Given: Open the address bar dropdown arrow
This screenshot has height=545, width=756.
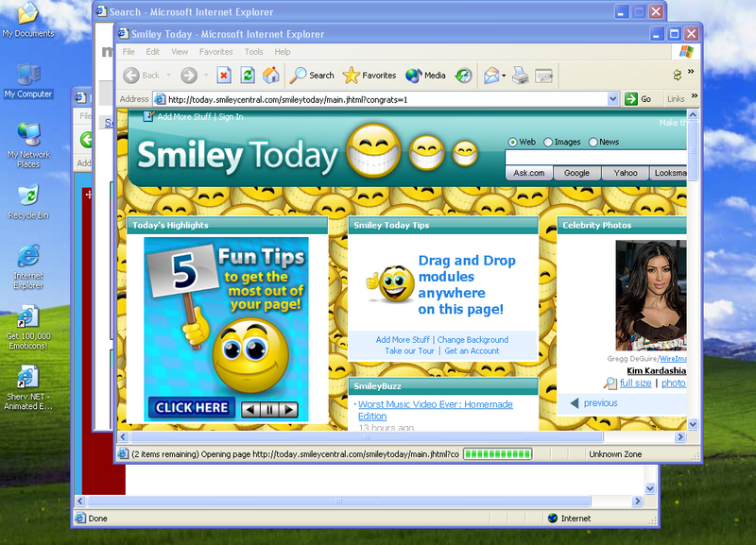Looking at the screenshot, I should pyautogui.click(x=612, y=99).
